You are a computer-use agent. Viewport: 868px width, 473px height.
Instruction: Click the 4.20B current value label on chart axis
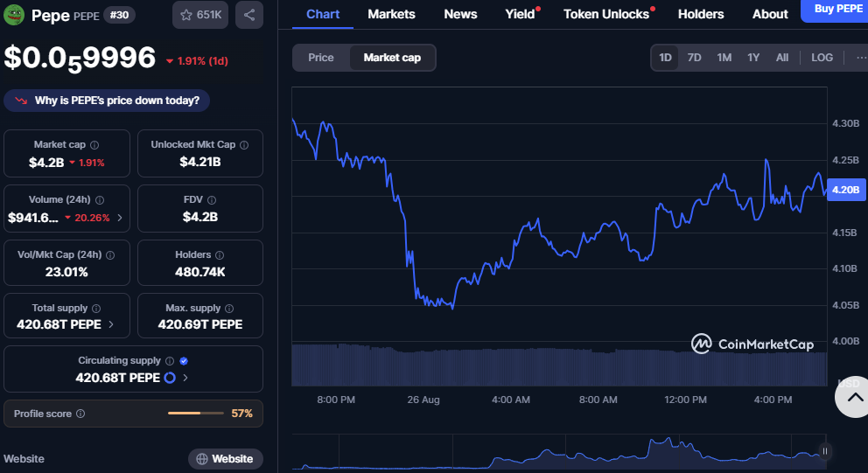coord(846,190)
